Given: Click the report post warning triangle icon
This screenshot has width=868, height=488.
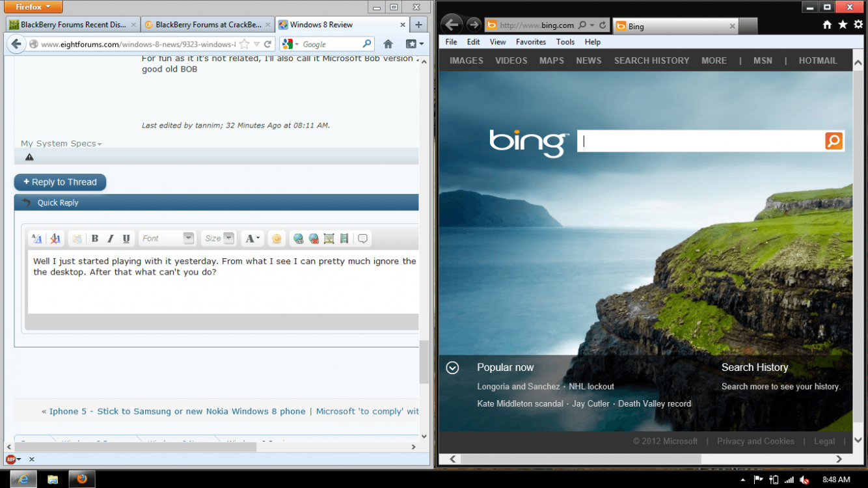Looking at the screenshot, I should [29, 157].
